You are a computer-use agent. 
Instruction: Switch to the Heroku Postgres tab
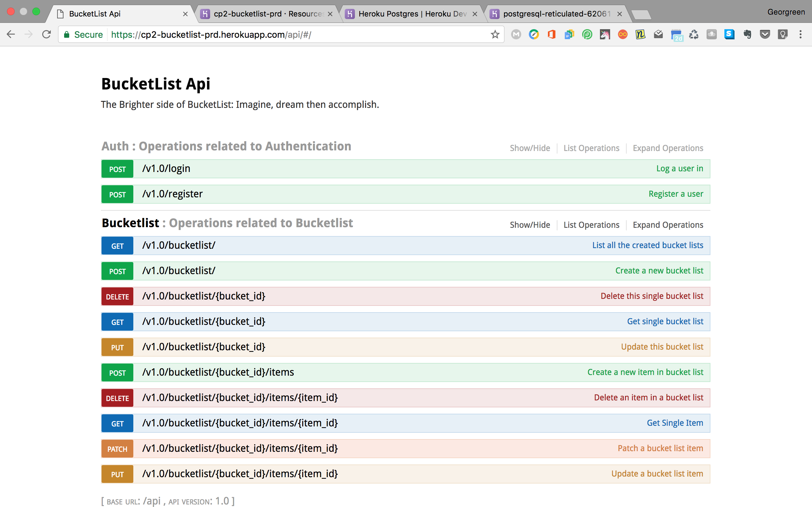412,14
